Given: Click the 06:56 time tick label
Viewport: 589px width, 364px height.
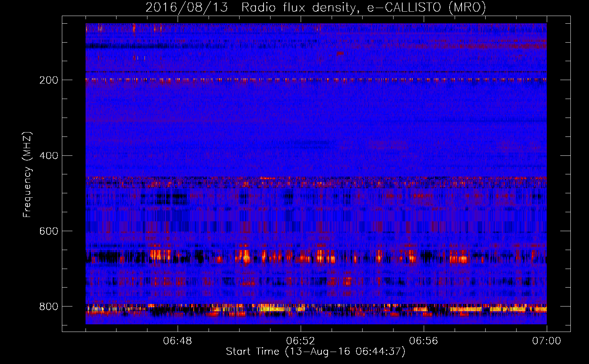Looking at the screenshot, I should tap(424, 341).
